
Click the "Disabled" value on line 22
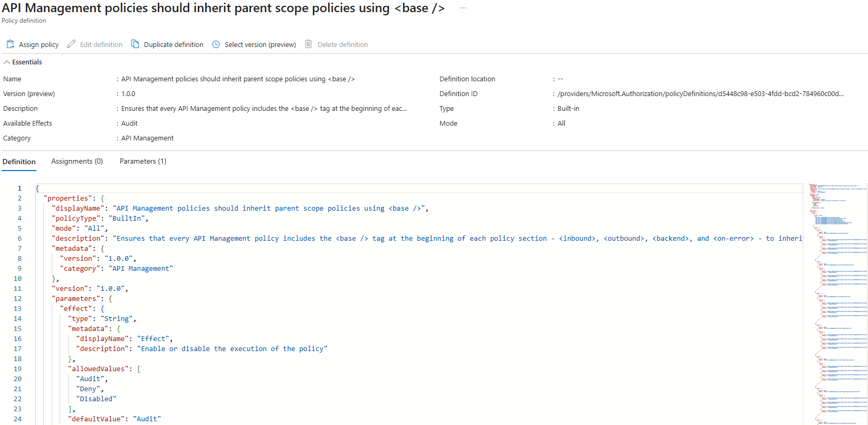[96, 399]
